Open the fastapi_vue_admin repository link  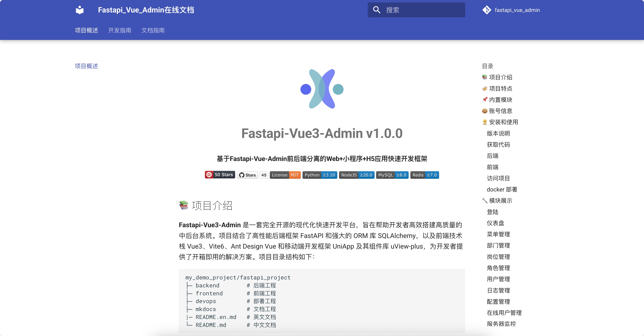[511, 10]
